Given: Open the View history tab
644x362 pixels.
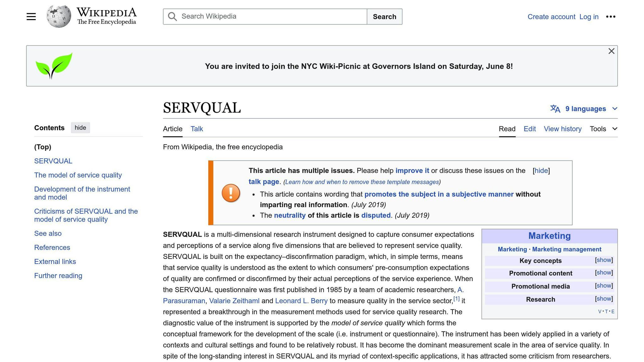Looking at the screenshot, I should 563,129.
